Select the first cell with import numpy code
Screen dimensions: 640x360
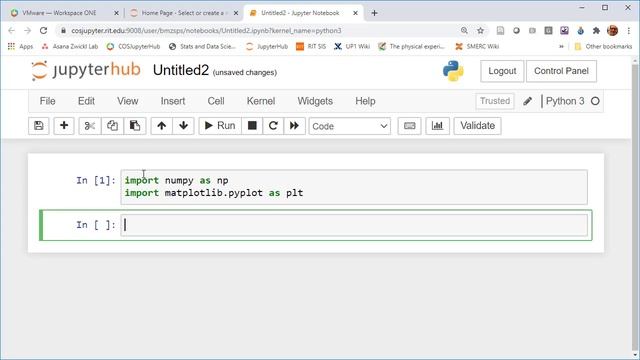[x=354, y=187]
